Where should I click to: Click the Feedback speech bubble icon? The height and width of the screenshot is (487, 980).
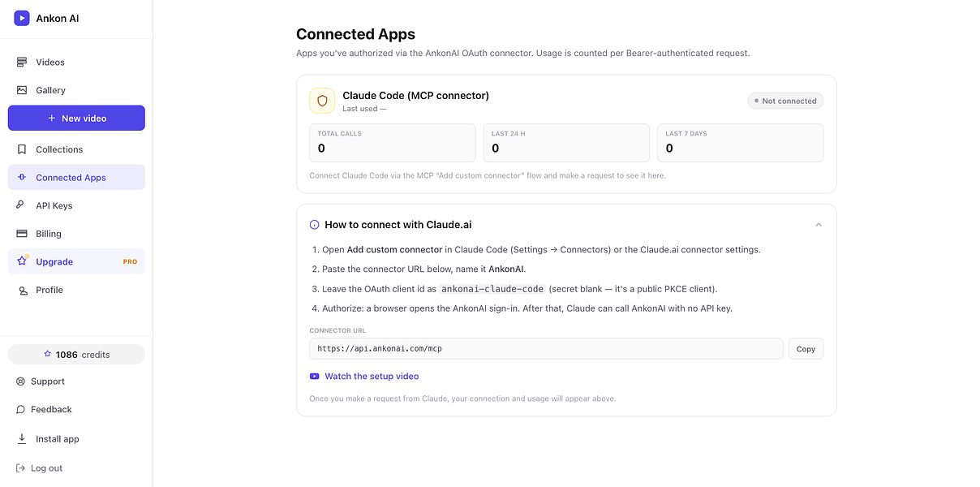coord(21,410)
